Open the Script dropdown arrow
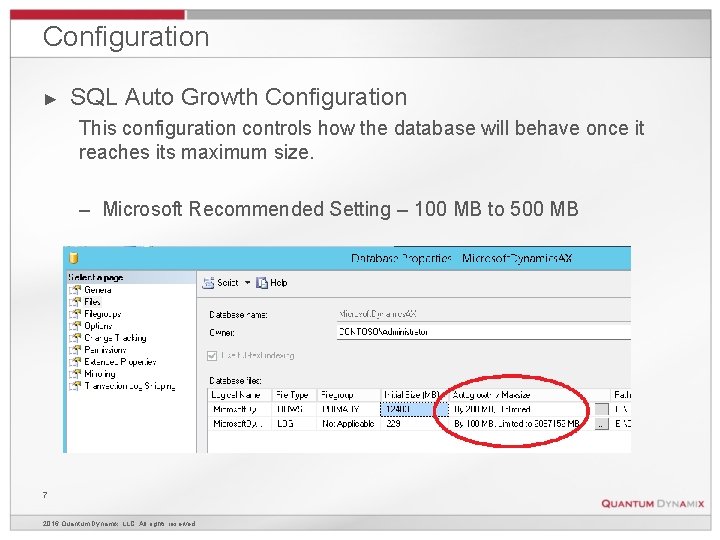The image size is (720, 540). pyautogui.click(x=248, y=282)
